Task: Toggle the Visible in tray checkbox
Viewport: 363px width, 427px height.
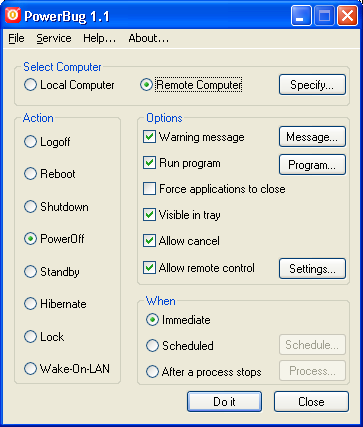Action: point(149,215)
